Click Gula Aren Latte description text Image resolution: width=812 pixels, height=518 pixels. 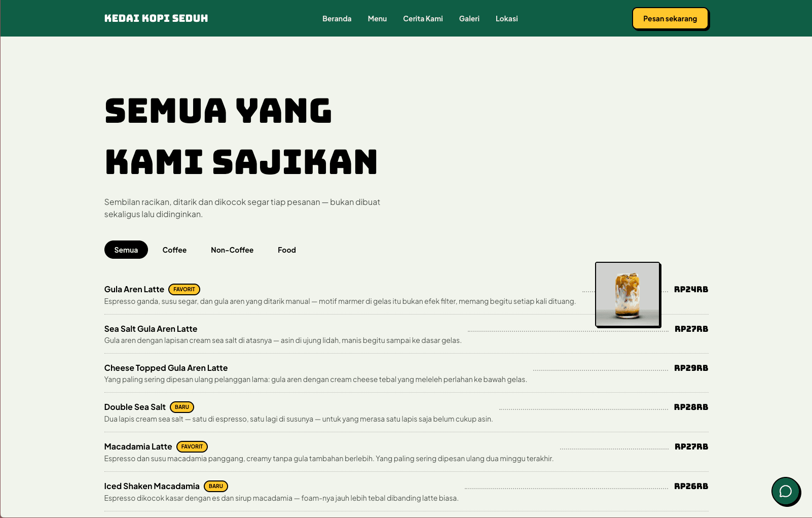[340, 301]
